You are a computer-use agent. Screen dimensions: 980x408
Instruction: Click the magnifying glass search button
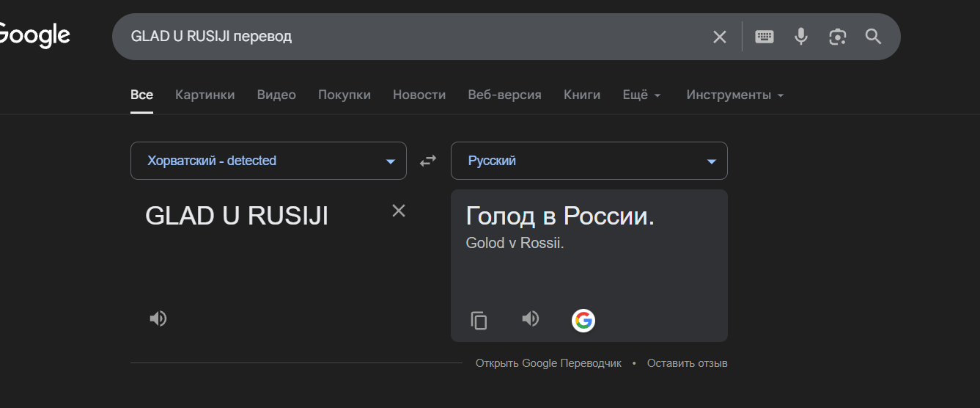(x=873, y=37)
